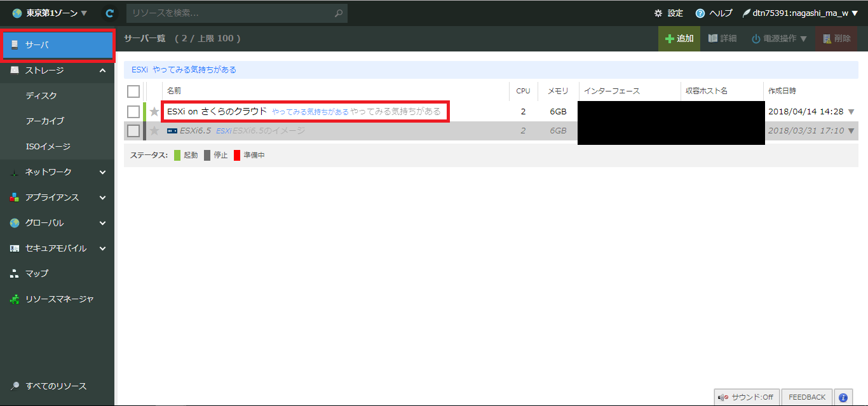Click the globe icon in the zone selector
This screenshot has width=868, height=406.
click(17, 13)
